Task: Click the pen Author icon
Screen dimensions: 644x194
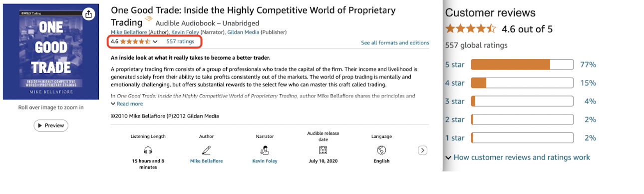Action: tap(206, 150)
